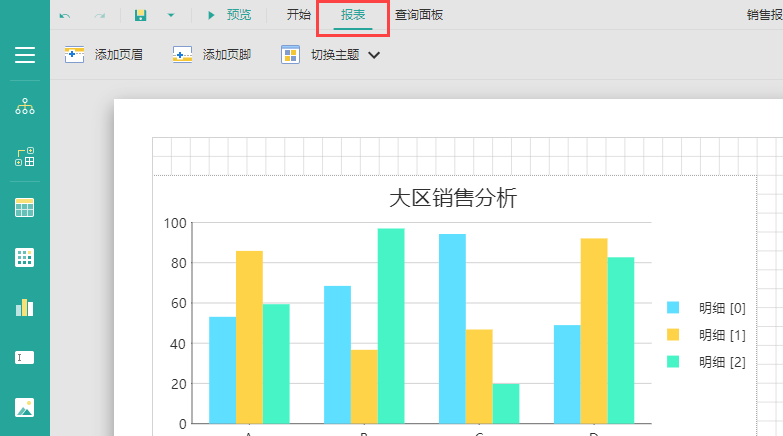783x436 pixels.
Task: Expand the save options dropdown arrow
Action: (171, 16)
